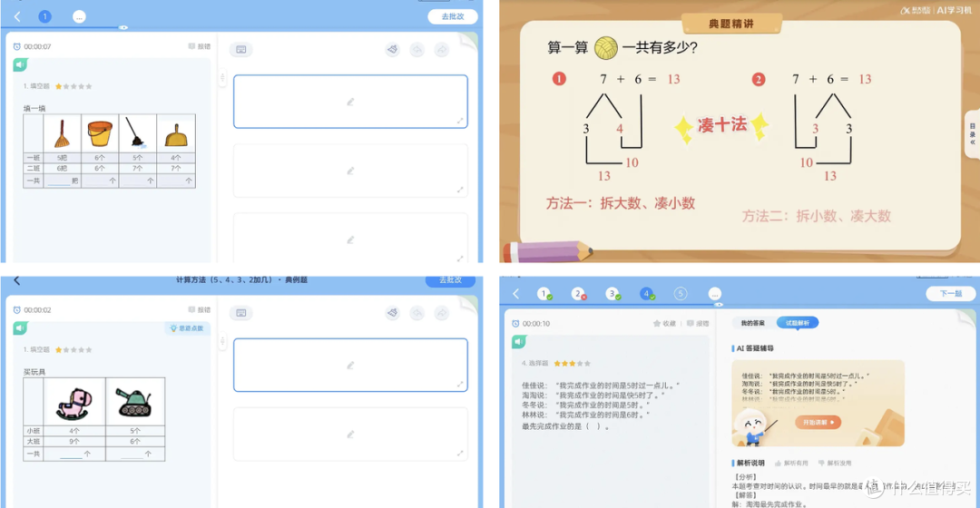Image resolution: width=980 pixels, height=508 pixels.
Task: Open the keyboard input in the 00:00:07 exercise
Action: coord(241,49)
